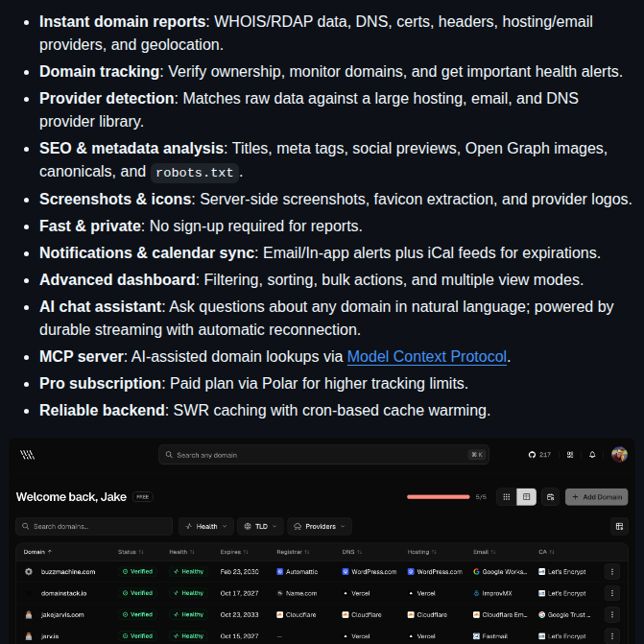The image size is (644, 644).
Task: Sort by Hosting column header
Action: pos(421,552)
